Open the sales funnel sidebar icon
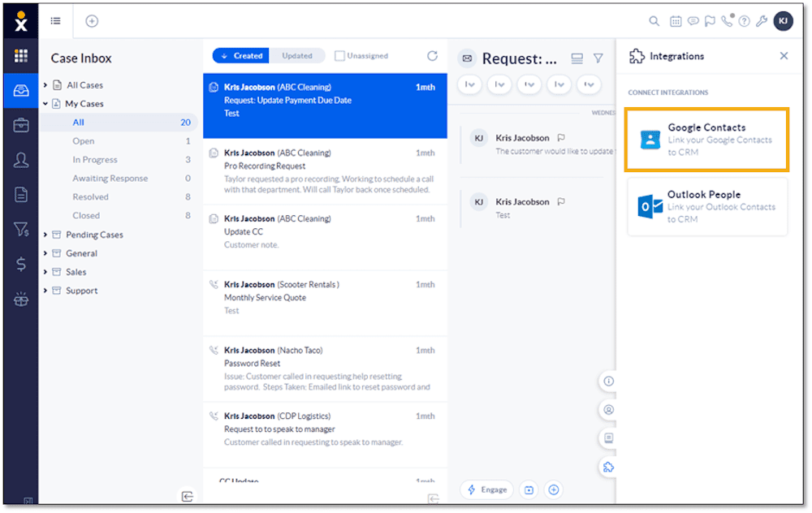This screenshot has height=513, width=812. click(21, 229)
